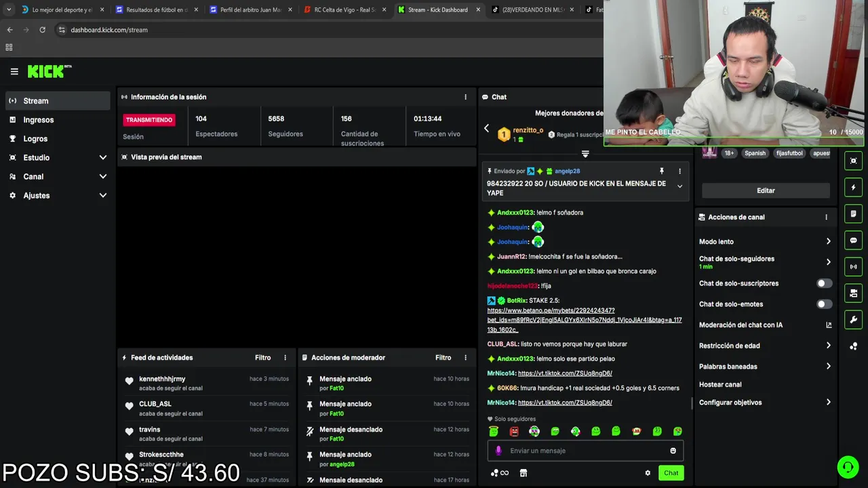Click the wrench tool sidebar icon
Viewport: 868px width, 488px height.
(x=853, y=319)
